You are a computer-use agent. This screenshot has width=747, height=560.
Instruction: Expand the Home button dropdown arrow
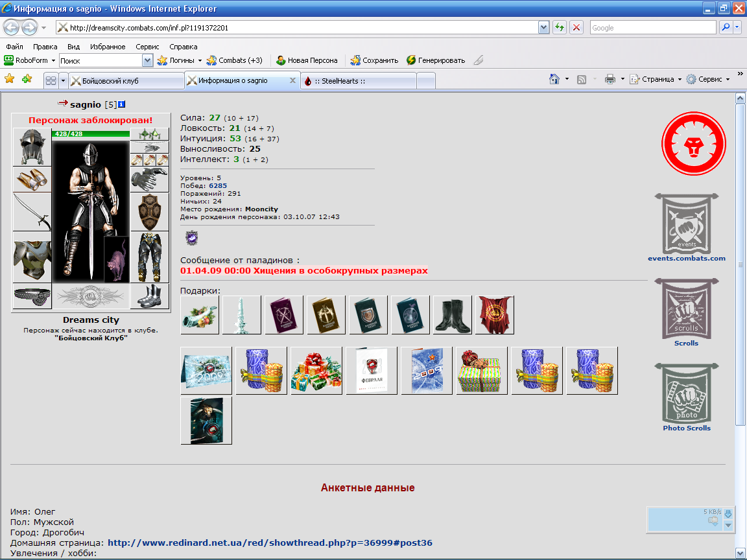pyautogui.click(x=567, y=79)
